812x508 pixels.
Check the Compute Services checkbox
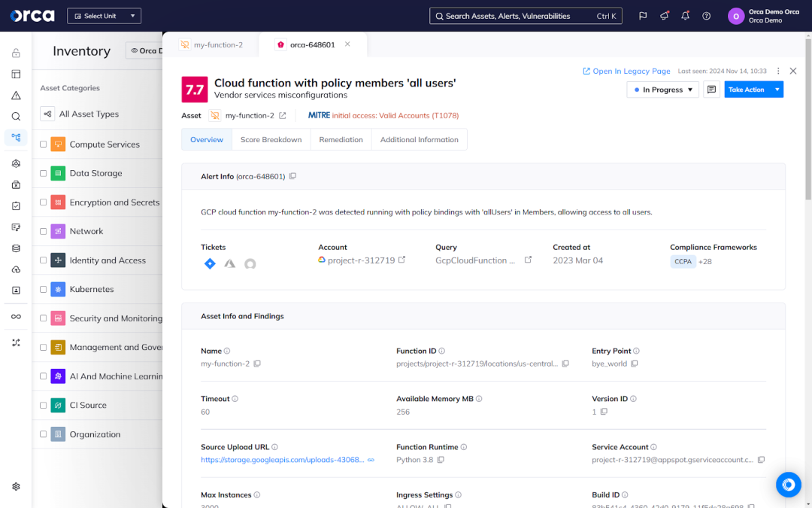click(44, 144)
